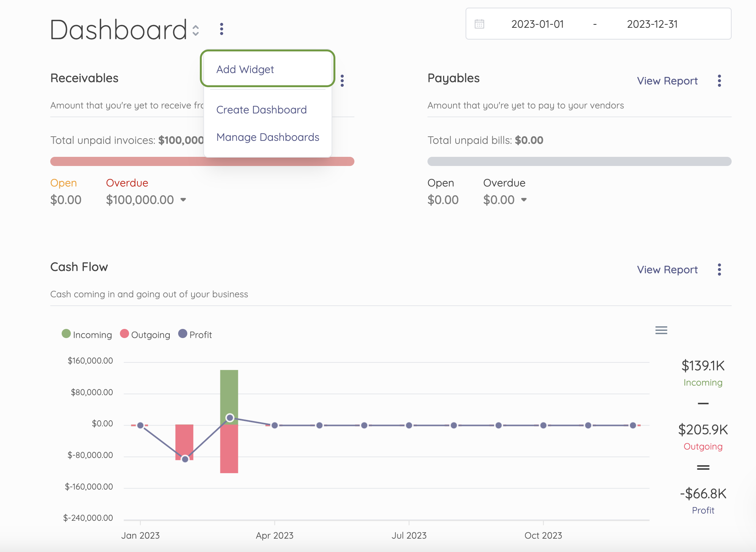
Task: Choose Add Widget from the open menu
Action: click(245, 69)
